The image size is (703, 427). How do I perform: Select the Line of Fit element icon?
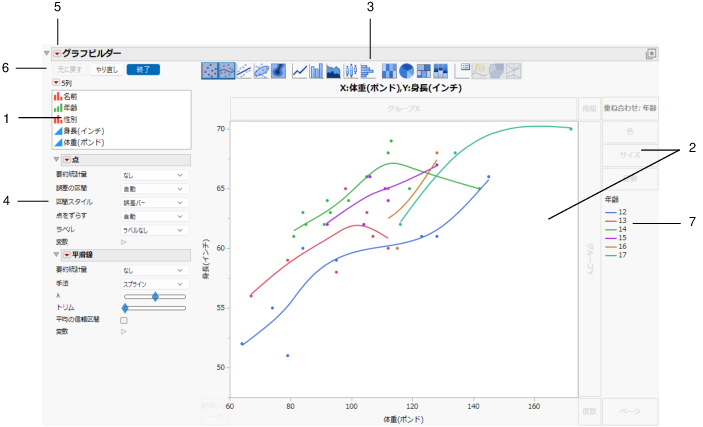pyautogui.click(x=243, y=71)
